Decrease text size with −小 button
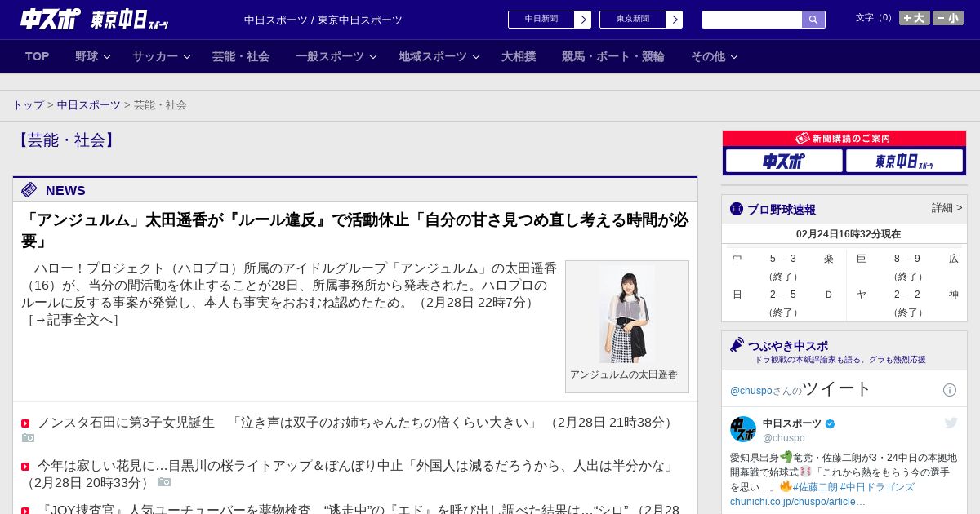This screenshot has width=980, height=514. [x=948, y=18]
